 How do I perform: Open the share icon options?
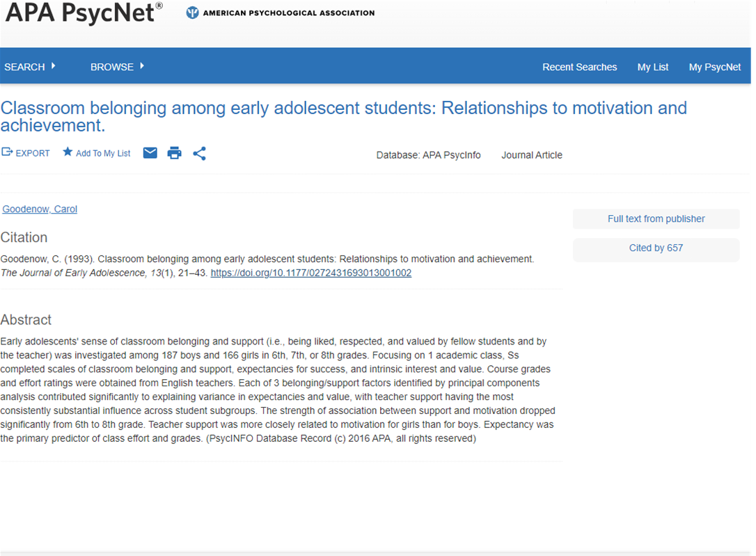[200, 153]
